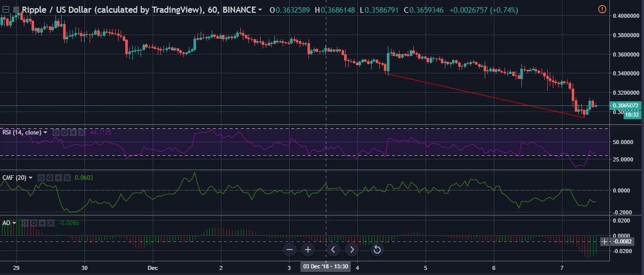The height and width of the screenshot is (275, 644).
Task: Click the -0.0082 AO scale label
Action: coord(622,241)
